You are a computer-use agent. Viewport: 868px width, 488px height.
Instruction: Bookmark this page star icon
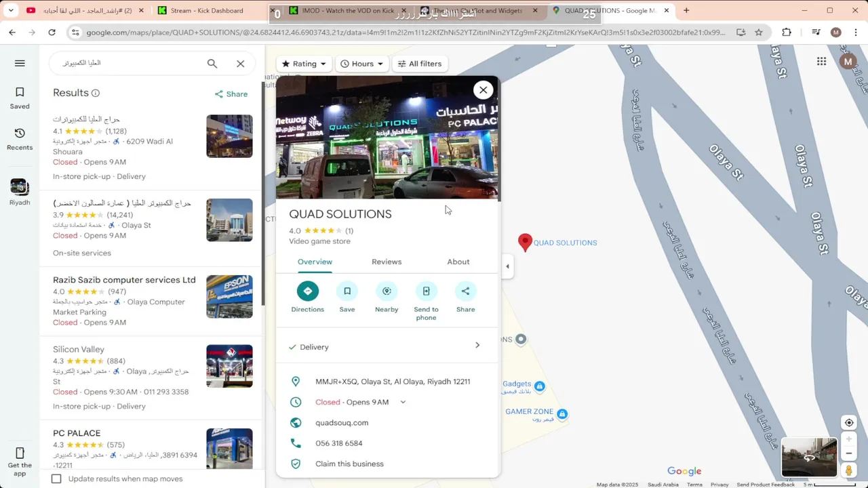click(759, 32)
